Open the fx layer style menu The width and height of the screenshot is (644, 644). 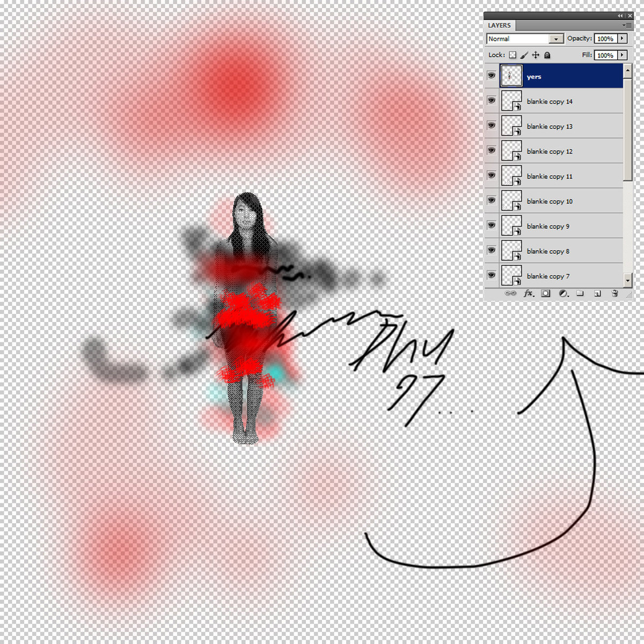529,294
